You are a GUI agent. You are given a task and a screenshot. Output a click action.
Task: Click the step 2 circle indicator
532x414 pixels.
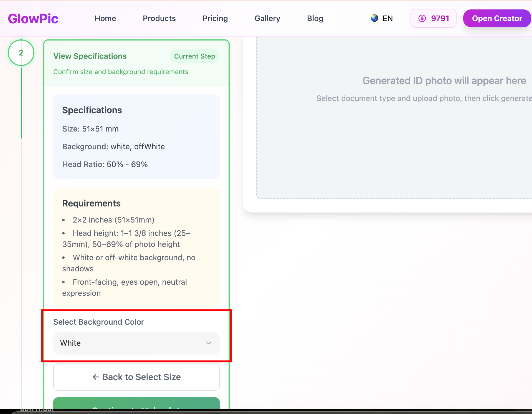pyautogui.click(x=21, y=53)
